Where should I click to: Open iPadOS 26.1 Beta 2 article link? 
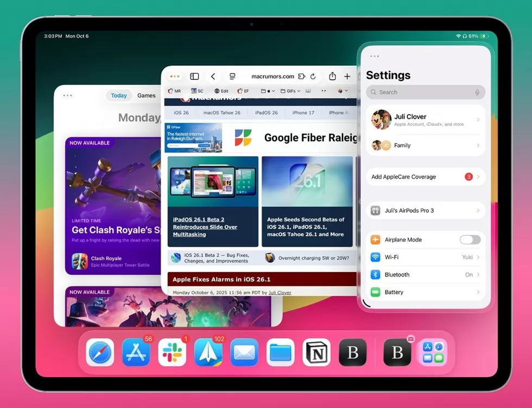205,227
